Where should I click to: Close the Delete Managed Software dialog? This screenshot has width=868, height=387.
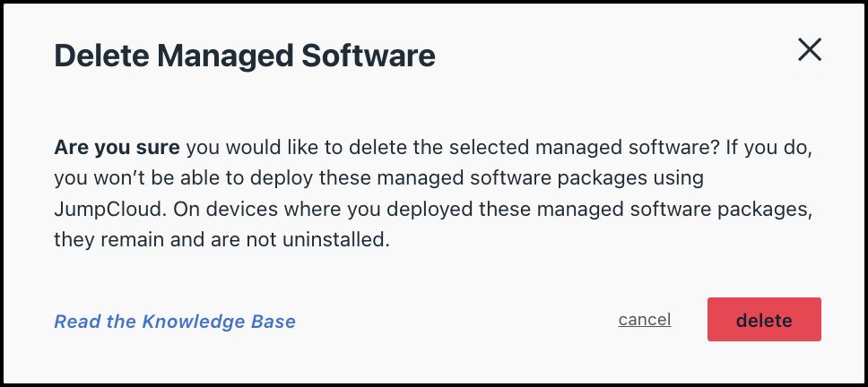coord(810,51)
